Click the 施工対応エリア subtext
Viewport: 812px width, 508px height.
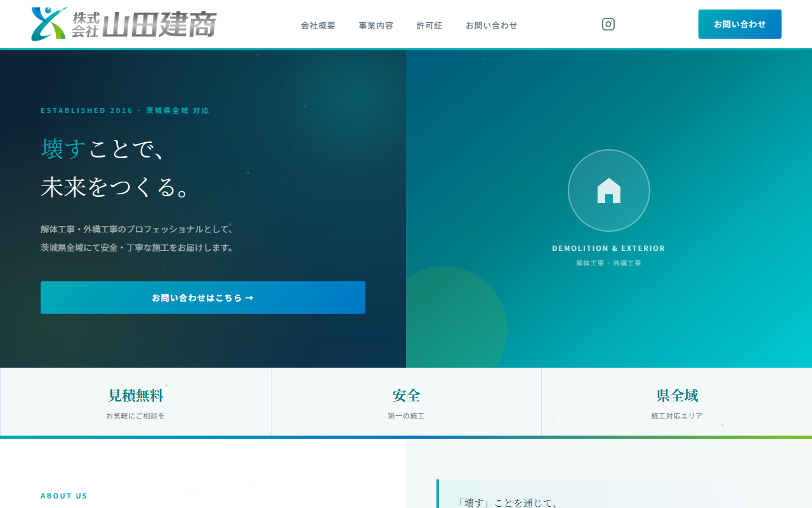[677, 416]
